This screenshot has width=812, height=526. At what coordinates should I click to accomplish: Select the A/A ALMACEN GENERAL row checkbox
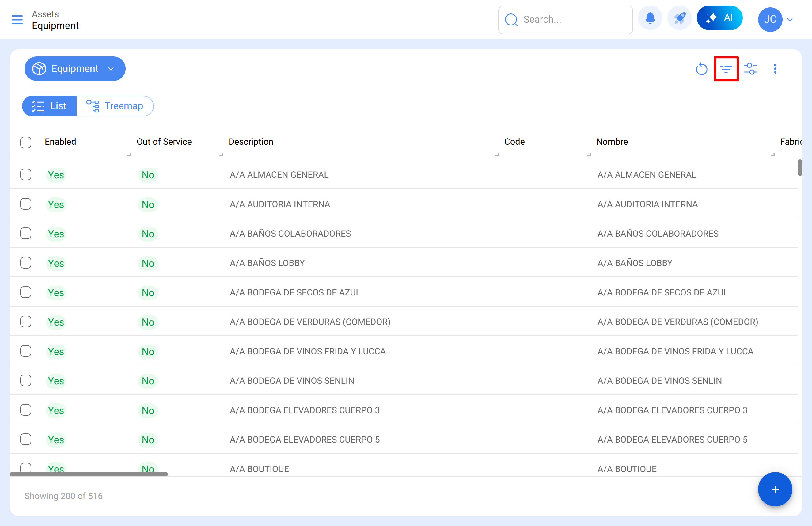26,174
